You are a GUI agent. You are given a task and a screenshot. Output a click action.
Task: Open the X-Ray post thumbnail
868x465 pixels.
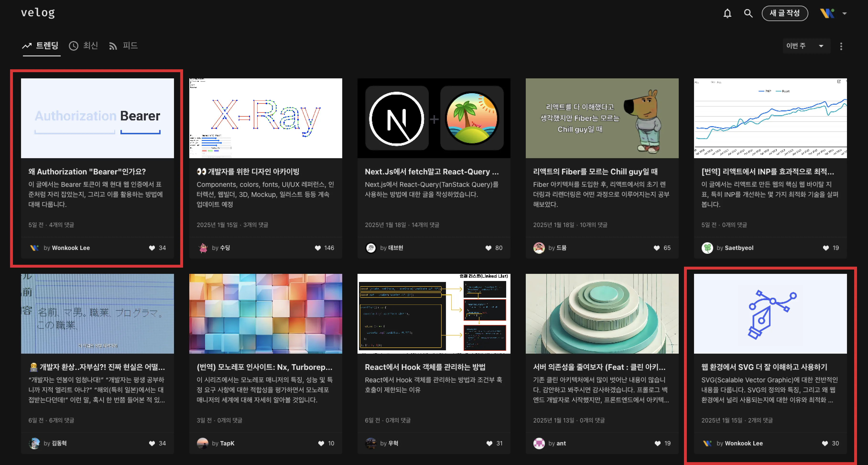tap(266, 118)
